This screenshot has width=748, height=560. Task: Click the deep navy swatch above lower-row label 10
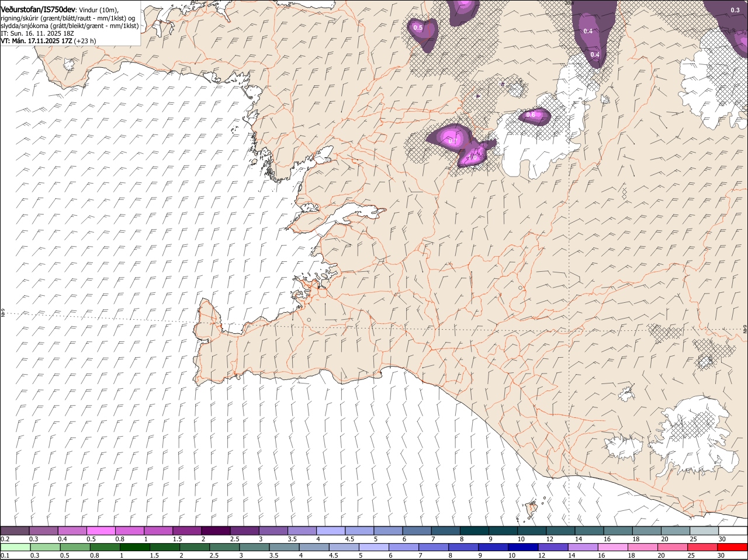(x=522, y=547)
